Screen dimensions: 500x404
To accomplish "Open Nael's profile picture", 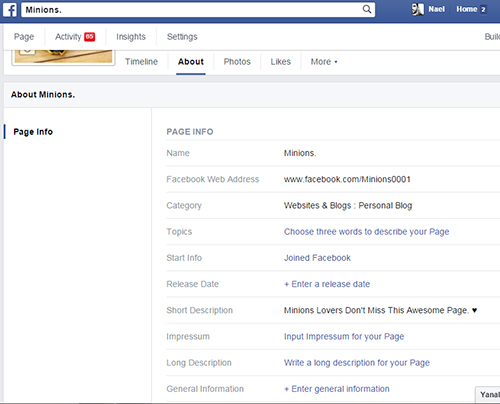I will pyautogui.click(x=417, y=9).
